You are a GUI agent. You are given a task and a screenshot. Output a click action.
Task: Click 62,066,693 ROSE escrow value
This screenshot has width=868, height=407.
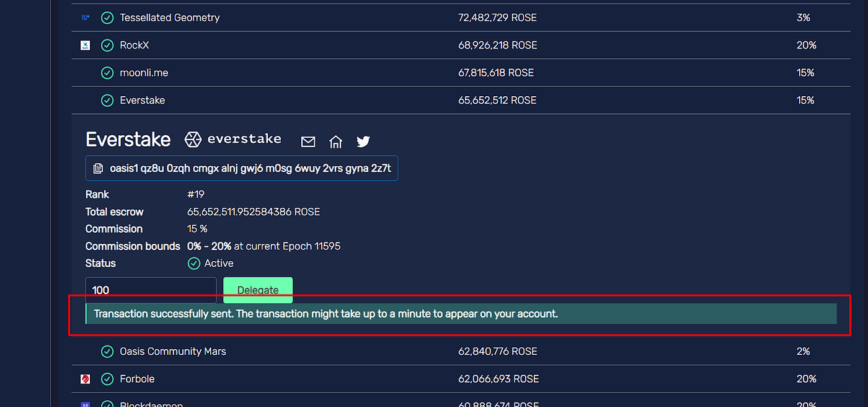(x=498, y=378)
